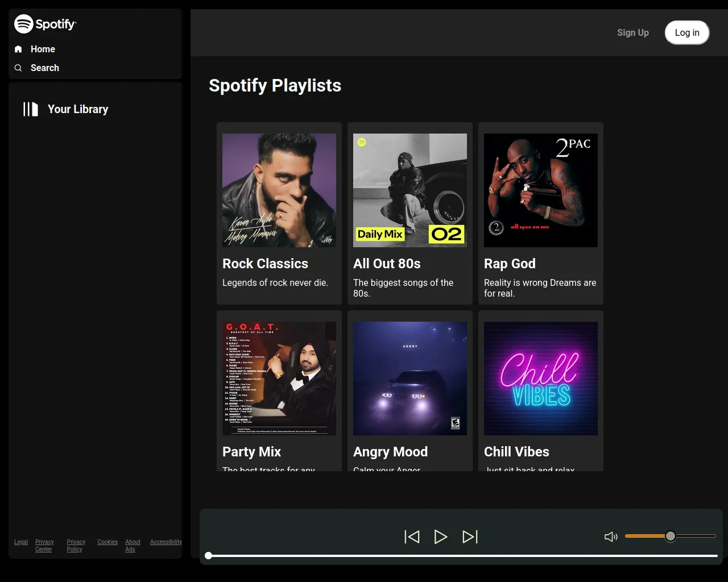Open the About Ads link
Screen dimensions: 728x582
point(133,546)
